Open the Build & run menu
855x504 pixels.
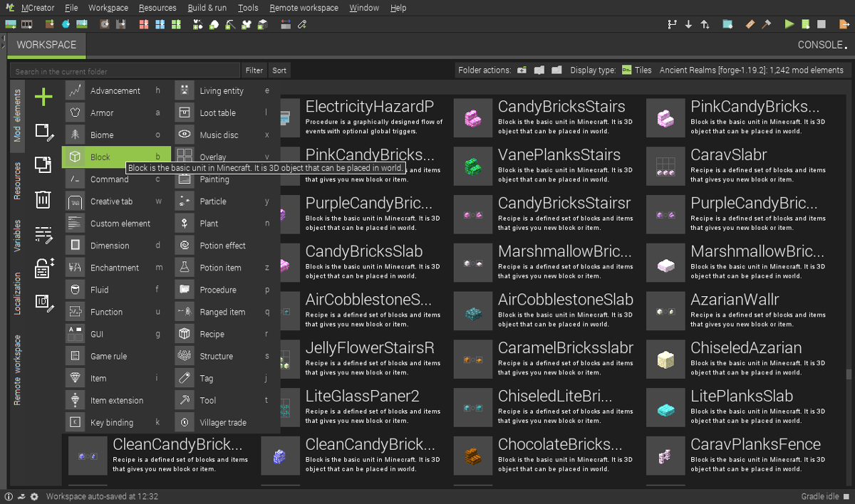(207, 8)
